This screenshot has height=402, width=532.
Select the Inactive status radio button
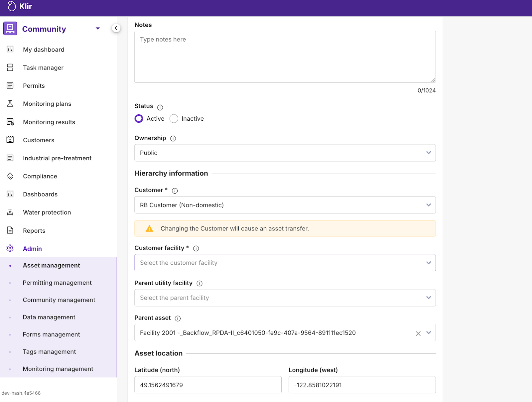click(x=174, y=119)
